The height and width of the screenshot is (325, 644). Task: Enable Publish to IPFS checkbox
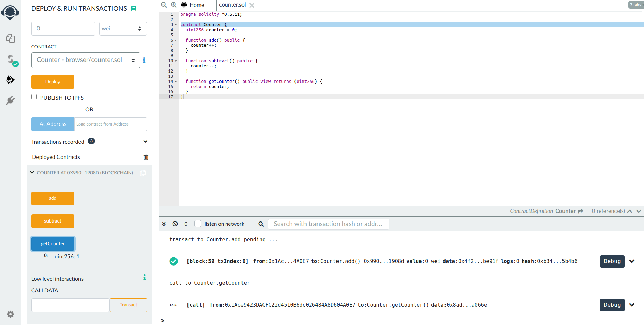(34, 97)
